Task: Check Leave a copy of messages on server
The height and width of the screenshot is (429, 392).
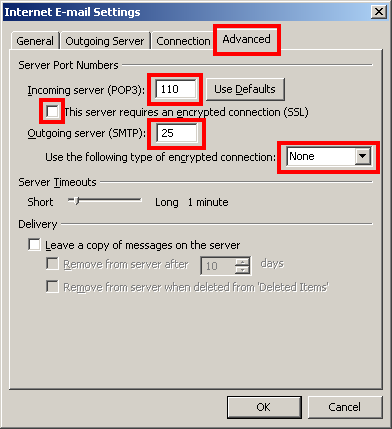Action: click(35, 245)
